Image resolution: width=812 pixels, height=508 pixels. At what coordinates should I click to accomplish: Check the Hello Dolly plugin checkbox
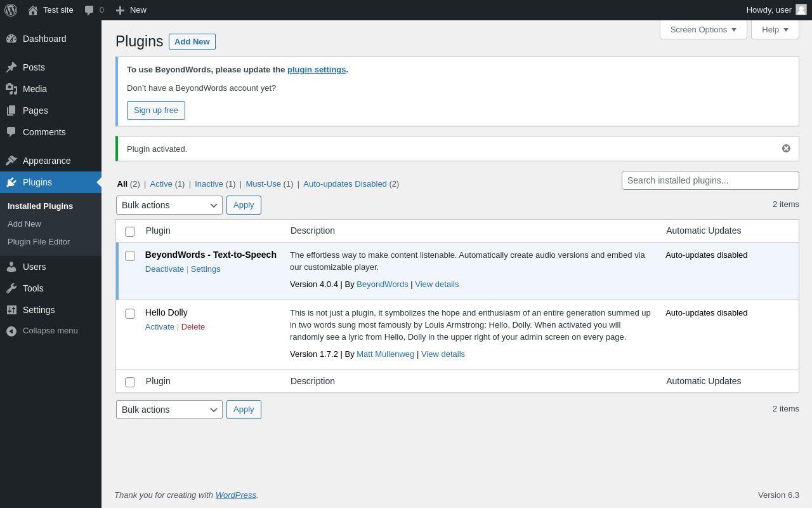[130, 314]
